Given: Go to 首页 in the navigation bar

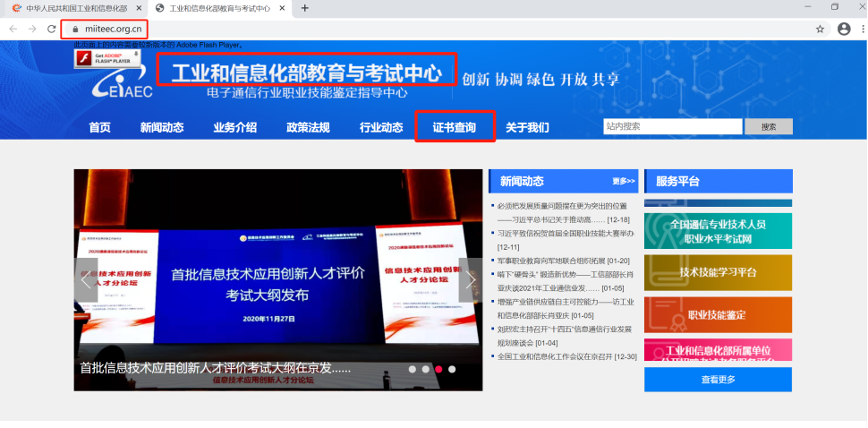Looking at the screenshot, I should coord(99,127).
